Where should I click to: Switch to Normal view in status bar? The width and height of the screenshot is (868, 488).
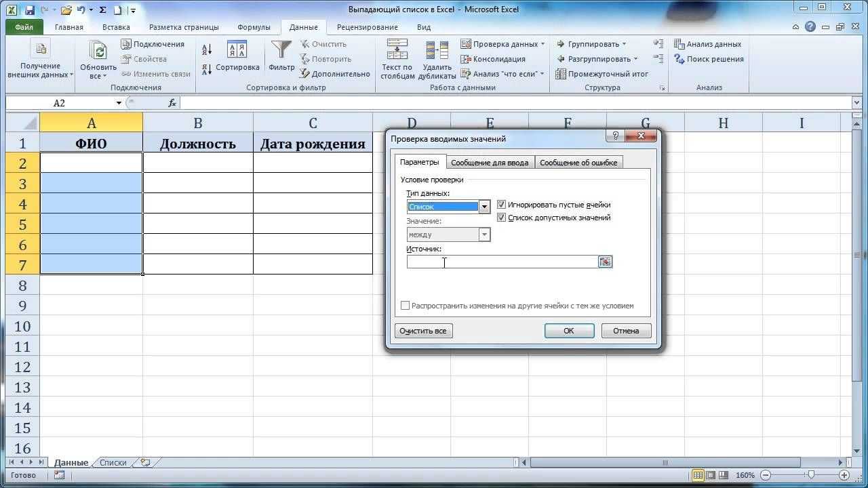(x=698, y=475)
